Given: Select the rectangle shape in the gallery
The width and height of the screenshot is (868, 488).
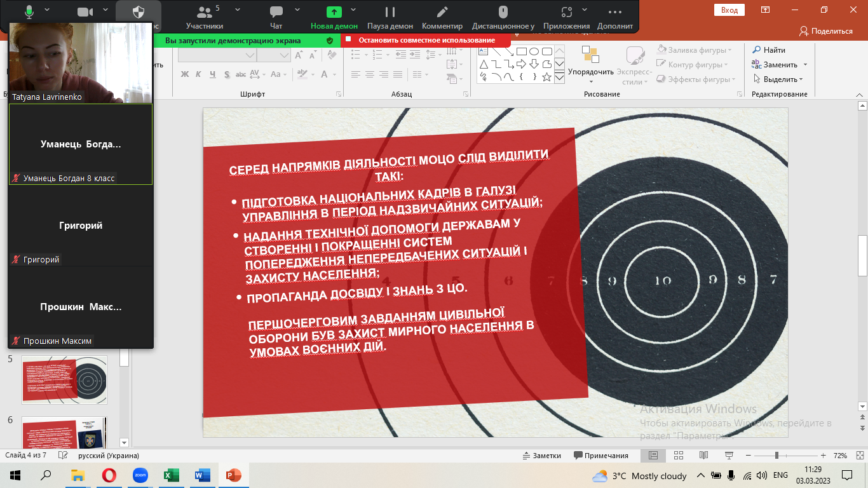Looking at the screenshot, I should (521, 51).
